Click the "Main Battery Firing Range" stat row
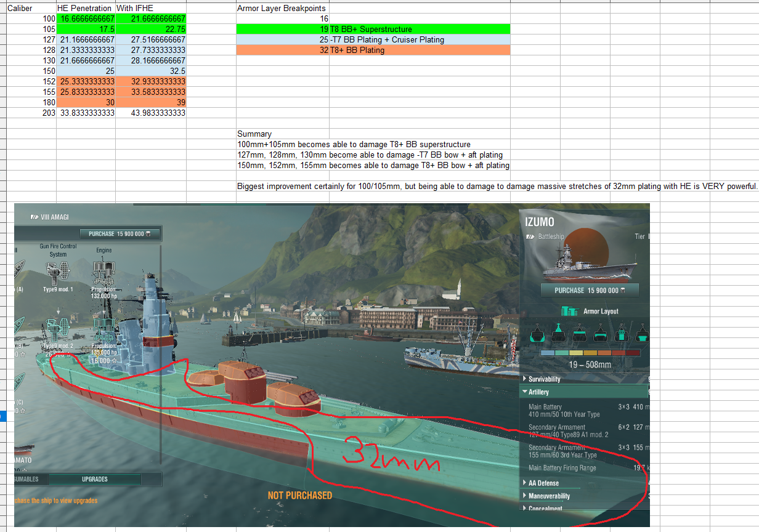Screen dimensions: 759x532 click(x=588, y=468)
